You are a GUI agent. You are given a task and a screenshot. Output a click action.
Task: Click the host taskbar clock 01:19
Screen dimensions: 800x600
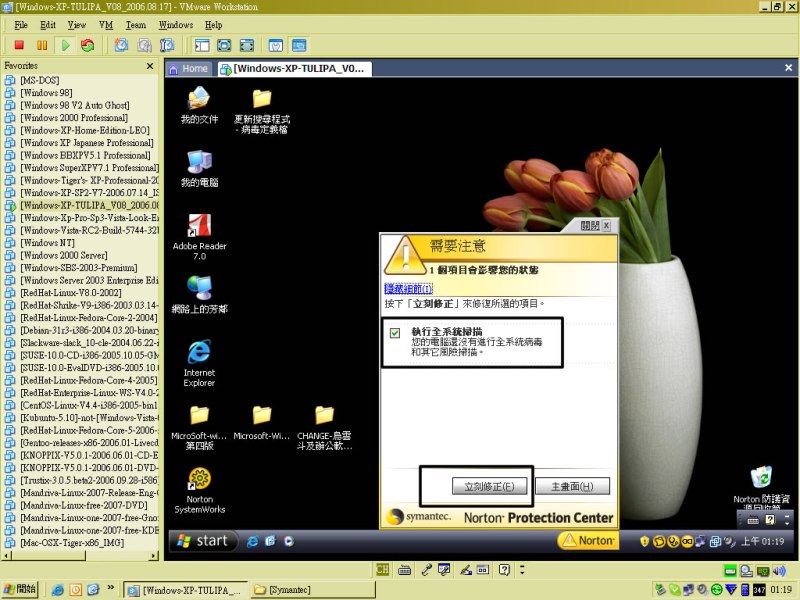coord(781,590)
